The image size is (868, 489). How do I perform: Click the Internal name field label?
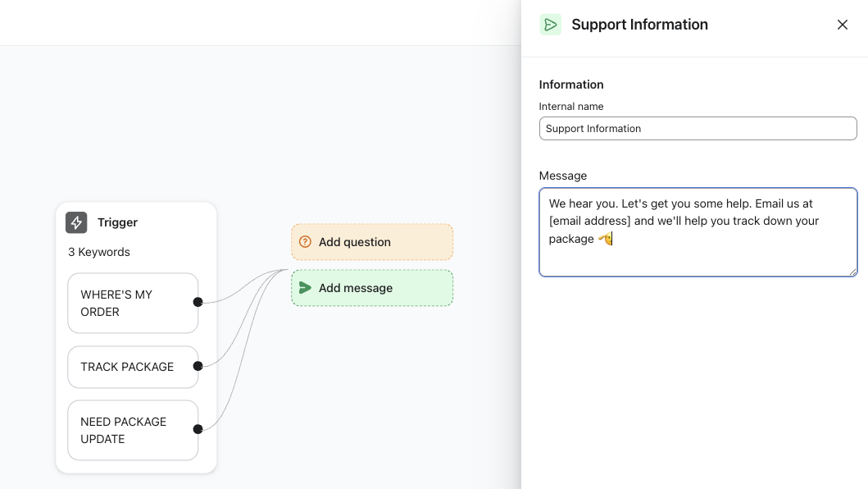pos(571,107)
